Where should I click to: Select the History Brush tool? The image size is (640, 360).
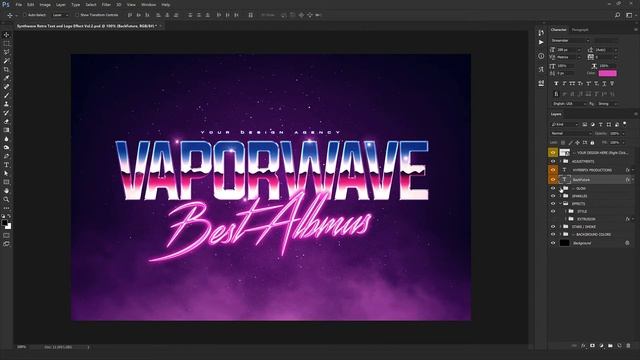pos(7,113)
